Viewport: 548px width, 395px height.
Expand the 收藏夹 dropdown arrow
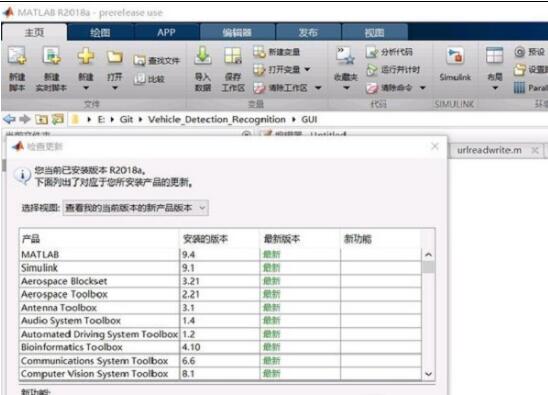coord(346,88)
